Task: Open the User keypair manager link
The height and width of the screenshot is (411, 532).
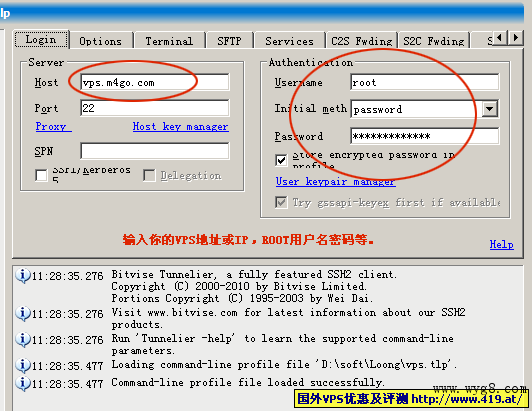Action: (335, 181)
